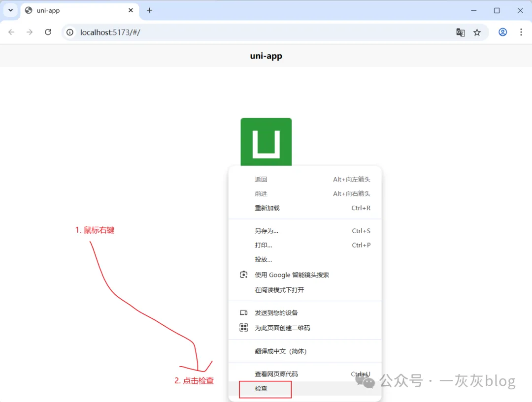Click the forward navigation arrow
This screenshot has width=532, height=402.
click(x=30, y=32)
